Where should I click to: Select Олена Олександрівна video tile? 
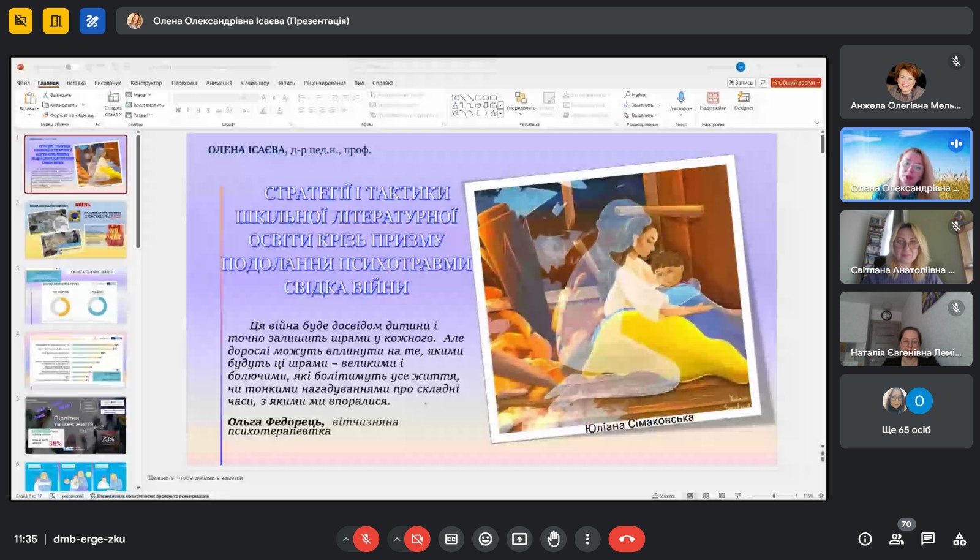pyautogui.click(x=906, y=164)
